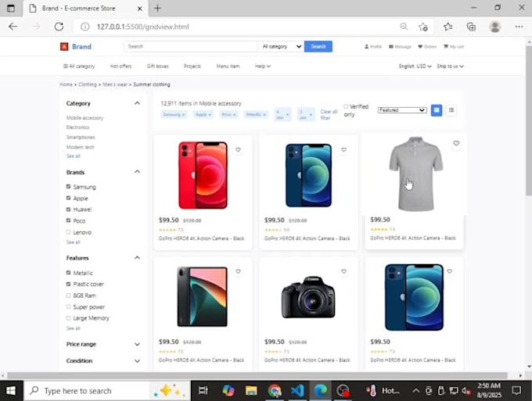The image size is (532, 401).
Task: Open the Projects menu item
Action: click(x=192, y=66)
